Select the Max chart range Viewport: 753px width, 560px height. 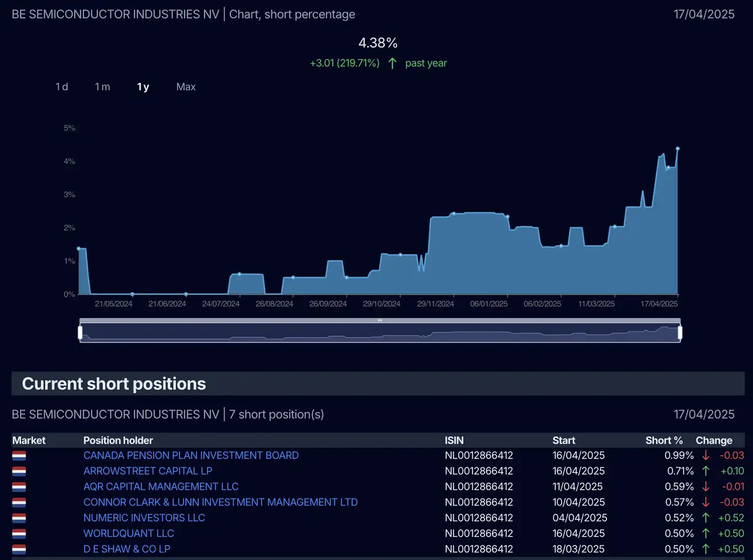186,87
